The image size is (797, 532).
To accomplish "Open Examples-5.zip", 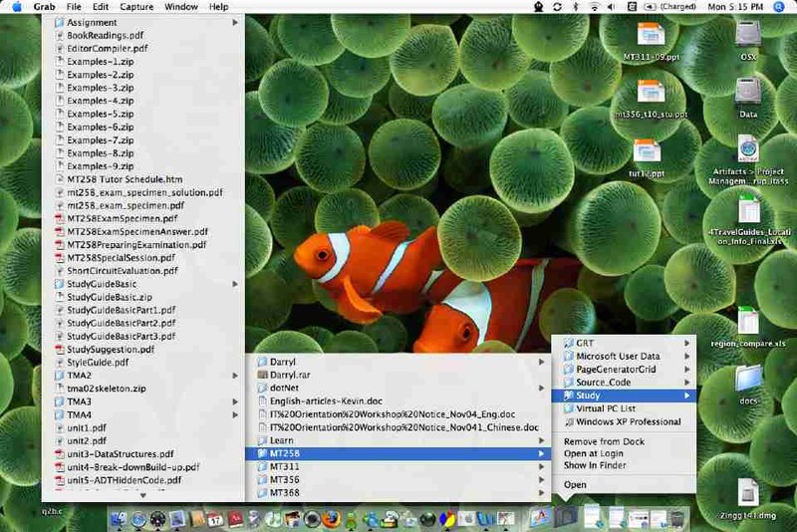I will (x=143, y=114).
